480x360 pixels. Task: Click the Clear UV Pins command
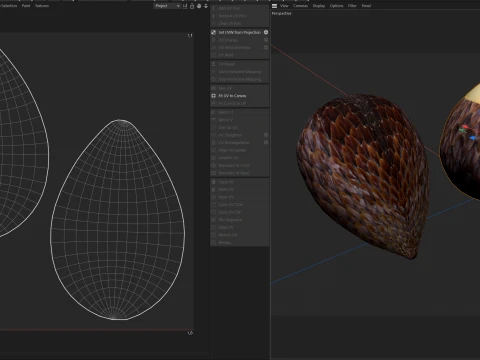pyautogui.click(x=239, y=24)
